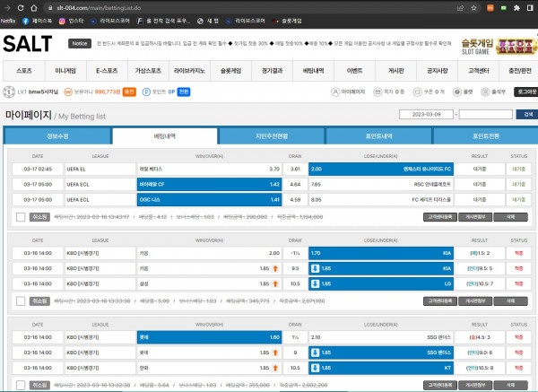The image size is (538, 392).
Task: Expand the 고객센터 navigation menu
Action: [476, 70]
